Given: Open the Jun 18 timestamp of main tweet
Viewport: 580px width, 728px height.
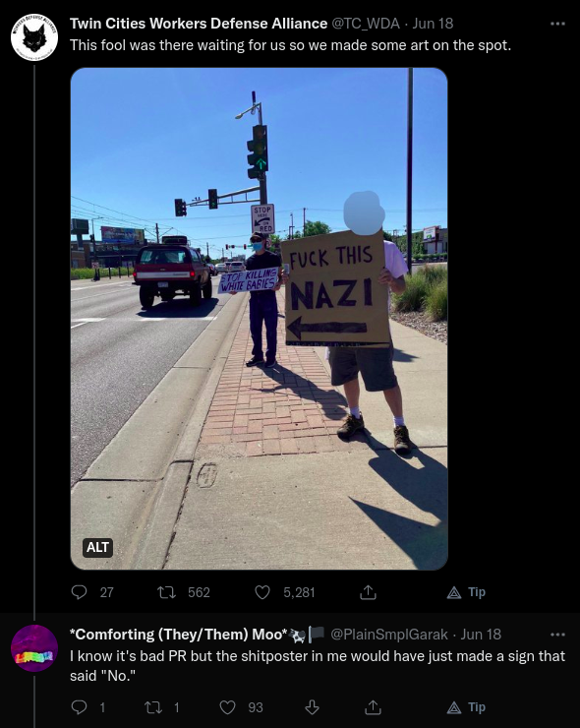Looking at the screenshot, I should tap(433, 24).
